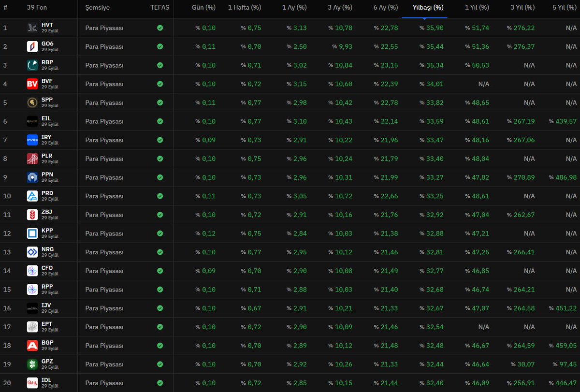Open the PPN fund logo icon

(32, 177)
